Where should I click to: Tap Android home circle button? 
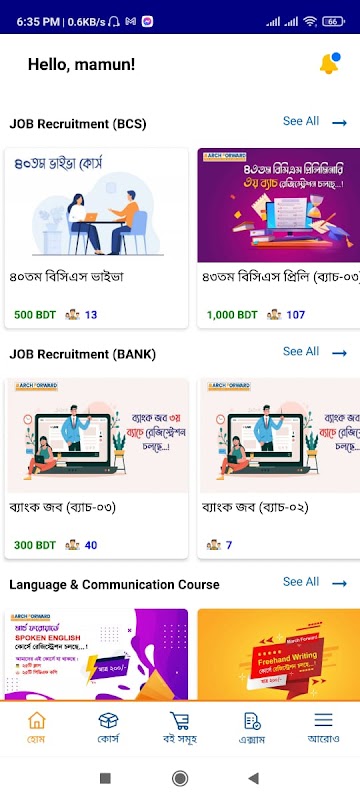point(179,778)
